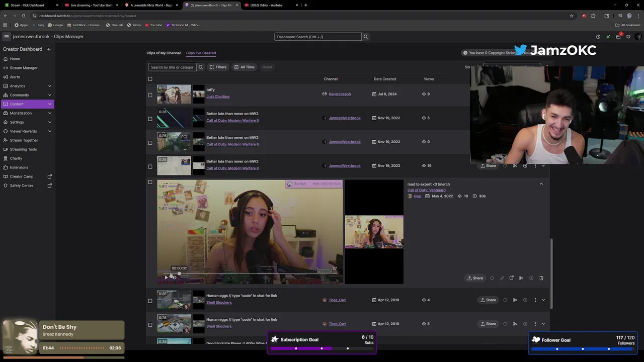Pop out the expanded clip in new window
Image resolution: width=644 pixels, height=362 pixels.
[x=512, y=278]
